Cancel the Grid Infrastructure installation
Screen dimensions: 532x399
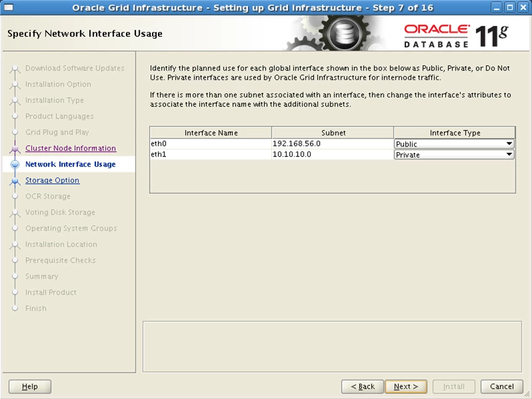click(x=502, y=387)
